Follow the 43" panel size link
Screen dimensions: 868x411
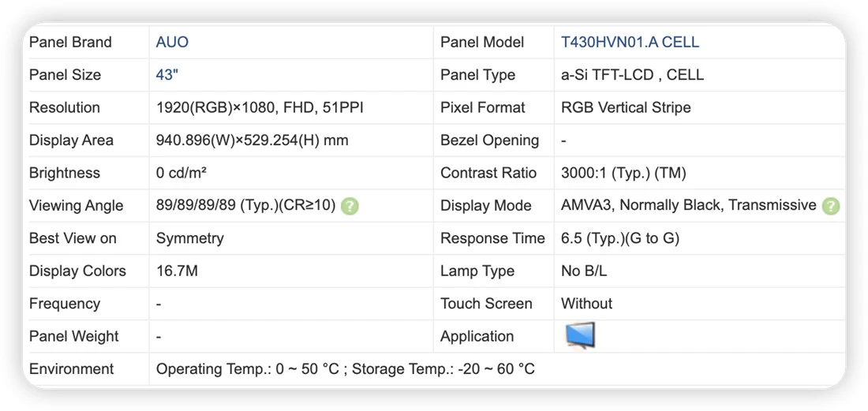coord(167,75)
